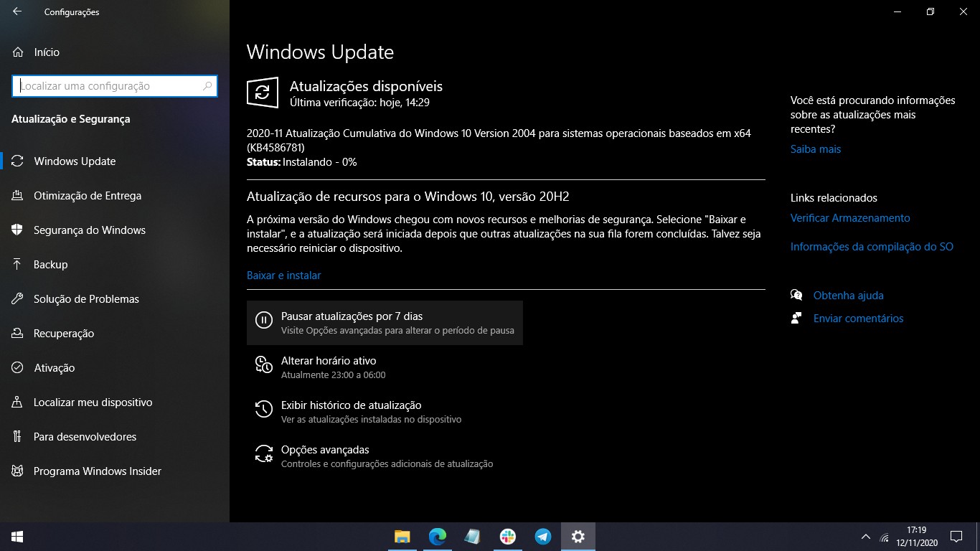This screenshot has height=551, width=980.
Task: Click the clock gear icon for active hours
Action: pyautogui.click(x=264, y=364)
